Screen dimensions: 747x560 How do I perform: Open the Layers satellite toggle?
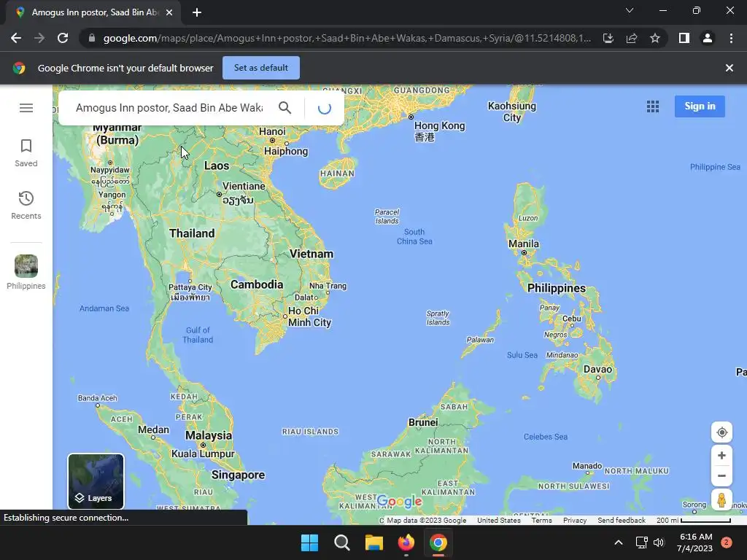[96, 481]
